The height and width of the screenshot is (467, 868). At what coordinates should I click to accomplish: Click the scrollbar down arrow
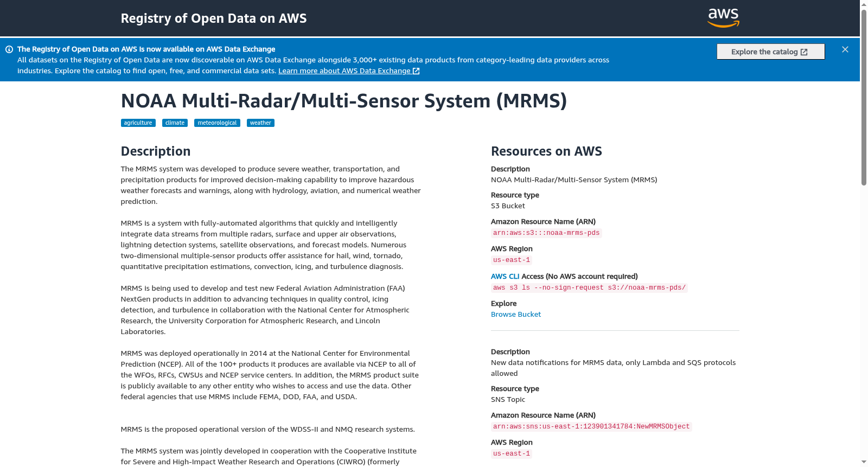coord(864,462)
